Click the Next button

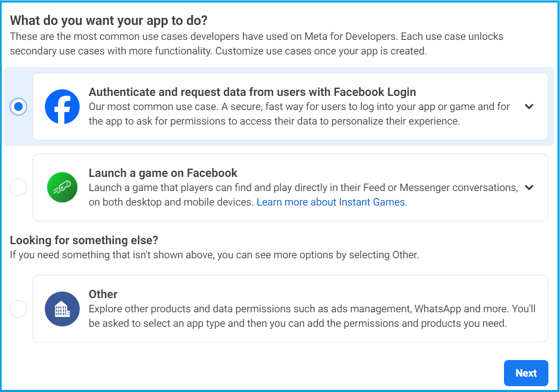coord(526,373)
